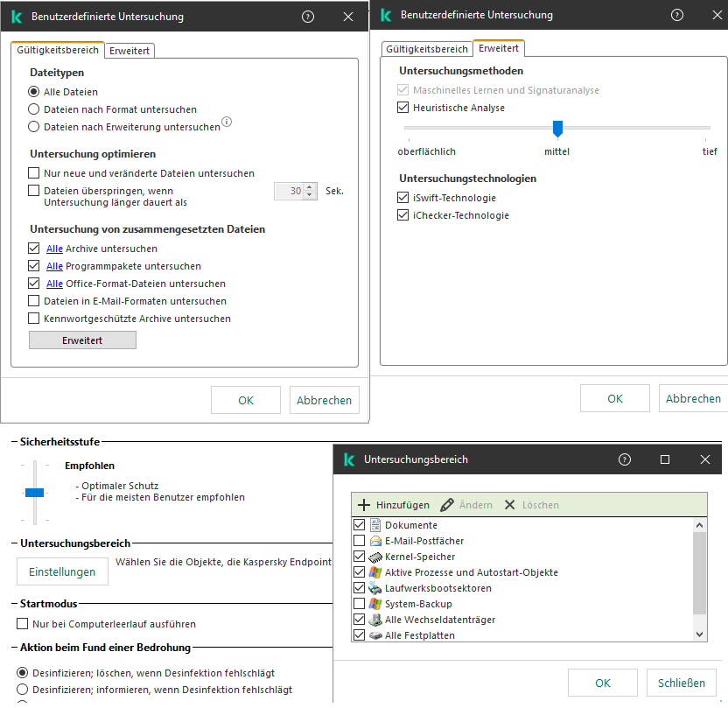
Task: Increase the seconds value with spinner up arrow
Action: click(x=310, y=186)
